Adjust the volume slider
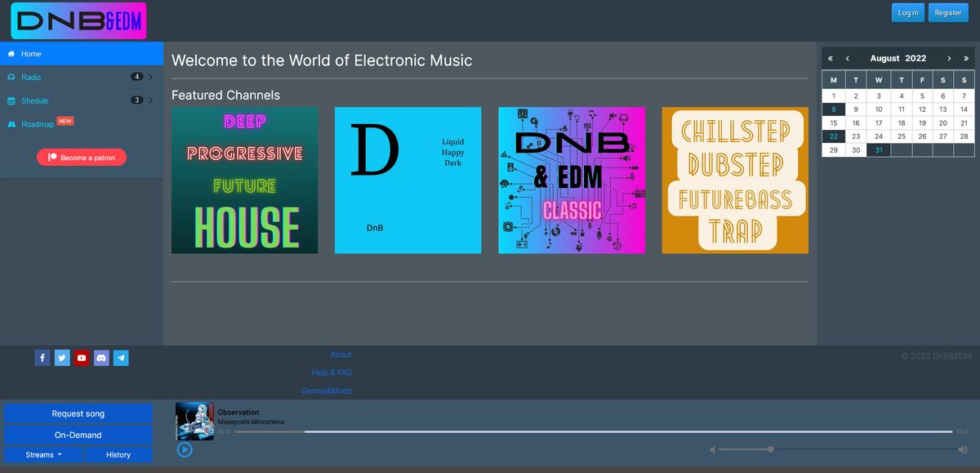The width and height of the screenshot is (980, 473). tap(770, 449)
